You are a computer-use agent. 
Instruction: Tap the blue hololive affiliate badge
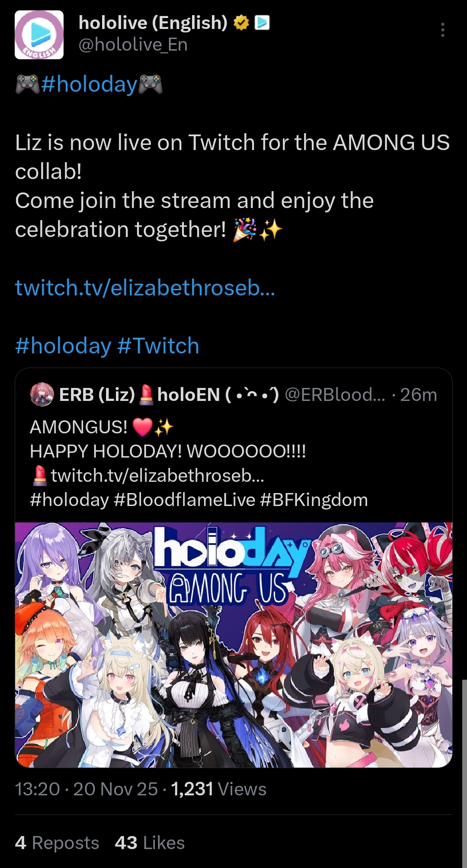262,22
